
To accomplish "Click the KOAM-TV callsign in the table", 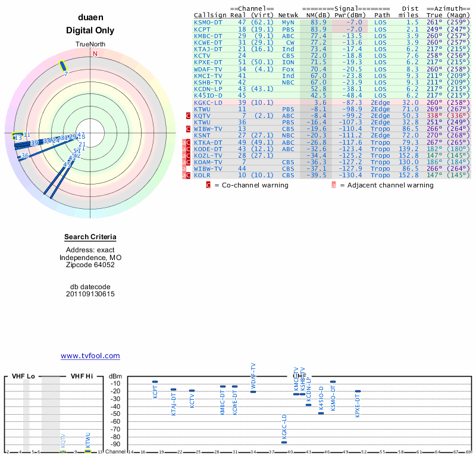I will pyautogui.click(x=208, y=162).
